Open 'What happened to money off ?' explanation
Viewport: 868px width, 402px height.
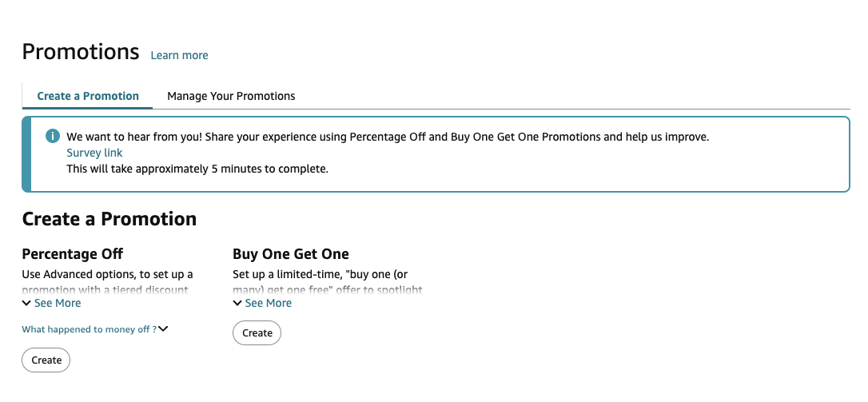coord(89,329)
